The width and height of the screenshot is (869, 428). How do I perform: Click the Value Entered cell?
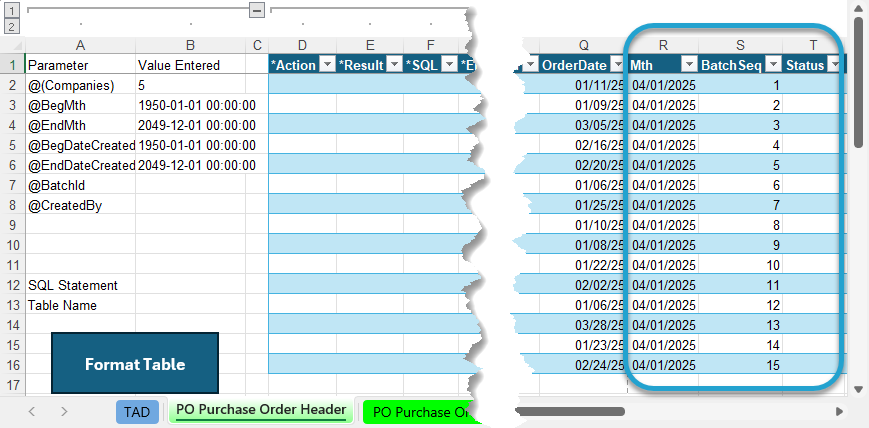pos(191,65)
